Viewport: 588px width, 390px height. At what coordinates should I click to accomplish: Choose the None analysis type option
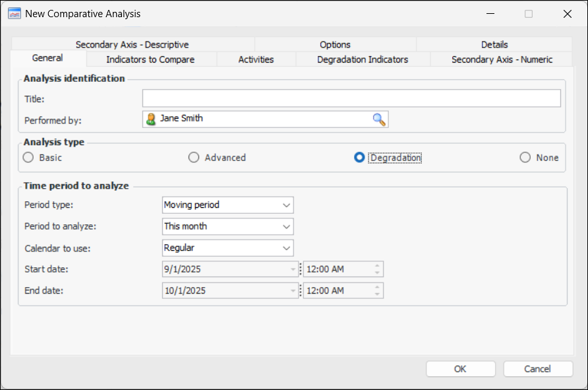[525, 158]
